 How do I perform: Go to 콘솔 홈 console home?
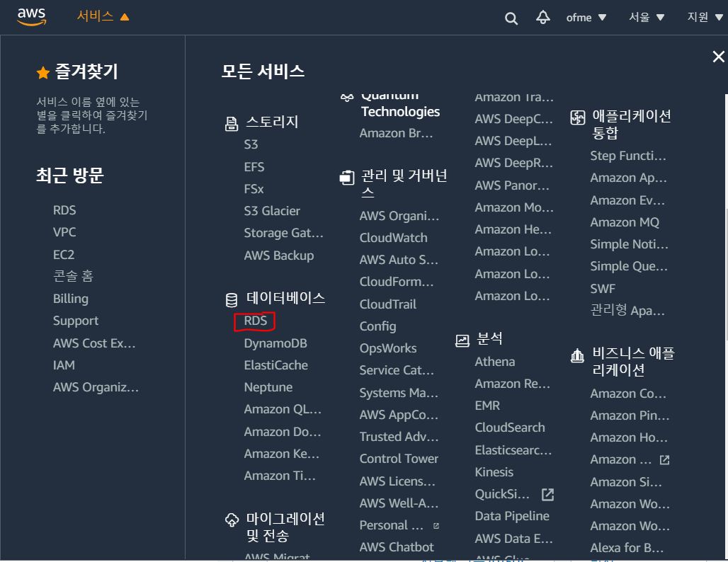(x=74, y=276)
